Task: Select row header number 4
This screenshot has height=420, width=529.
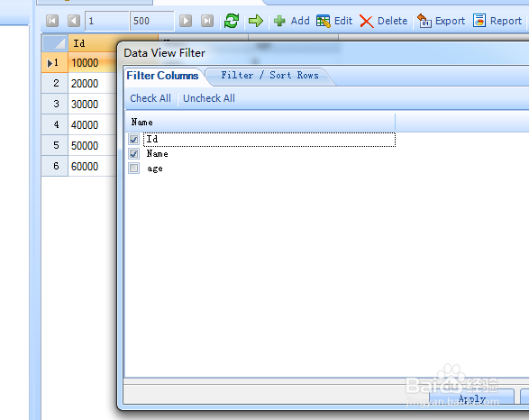Action: click(x=55, y=124)
